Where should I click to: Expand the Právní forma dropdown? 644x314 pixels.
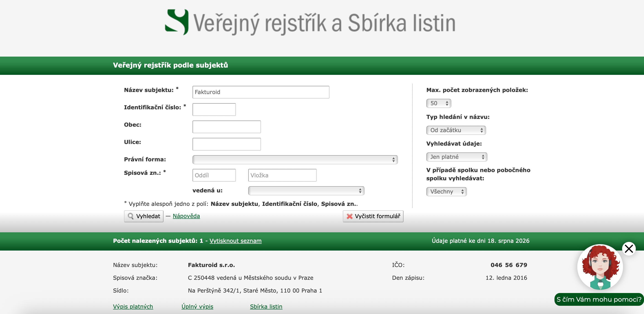(295, 160)
